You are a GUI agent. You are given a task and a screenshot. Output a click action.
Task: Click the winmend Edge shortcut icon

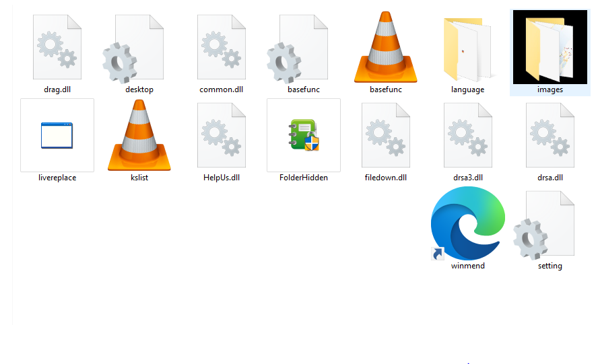point(468,223)
